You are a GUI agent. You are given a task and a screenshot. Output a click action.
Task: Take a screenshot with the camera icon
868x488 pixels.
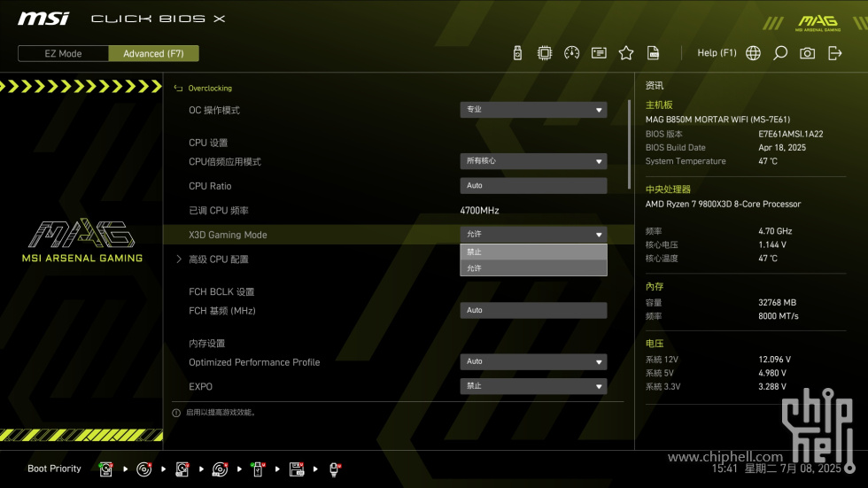point(807,53)
